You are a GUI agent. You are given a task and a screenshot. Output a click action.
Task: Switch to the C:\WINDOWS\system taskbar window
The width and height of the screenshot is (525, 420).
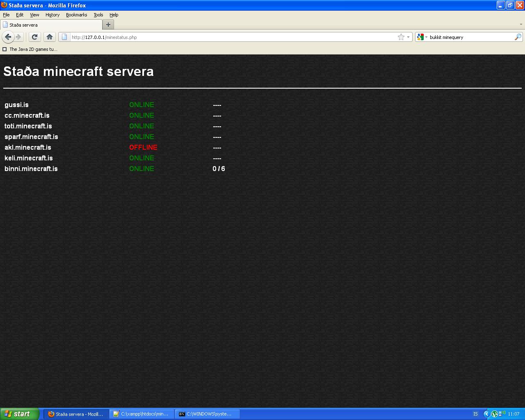click(x=208, y=414)
